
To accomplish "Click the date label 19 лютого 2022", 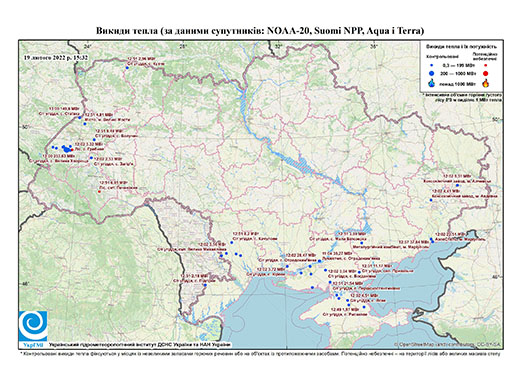I will coord(56,57).
